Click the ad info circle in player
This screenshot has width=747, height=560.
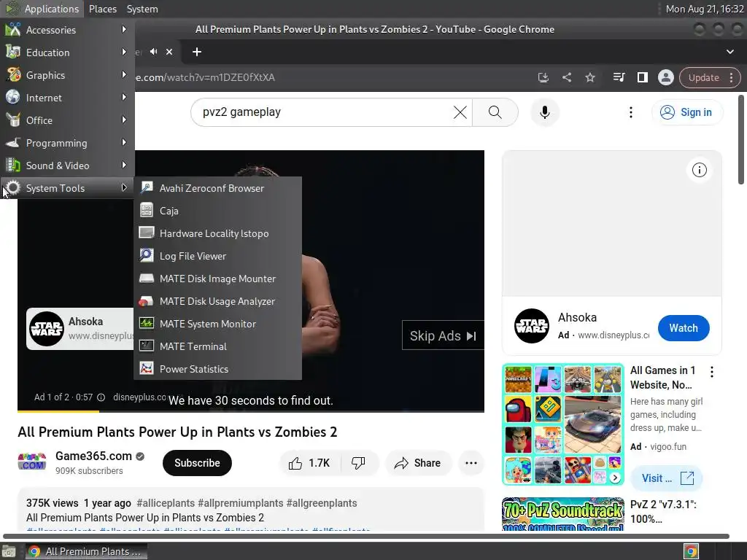(x=101, y=397)
